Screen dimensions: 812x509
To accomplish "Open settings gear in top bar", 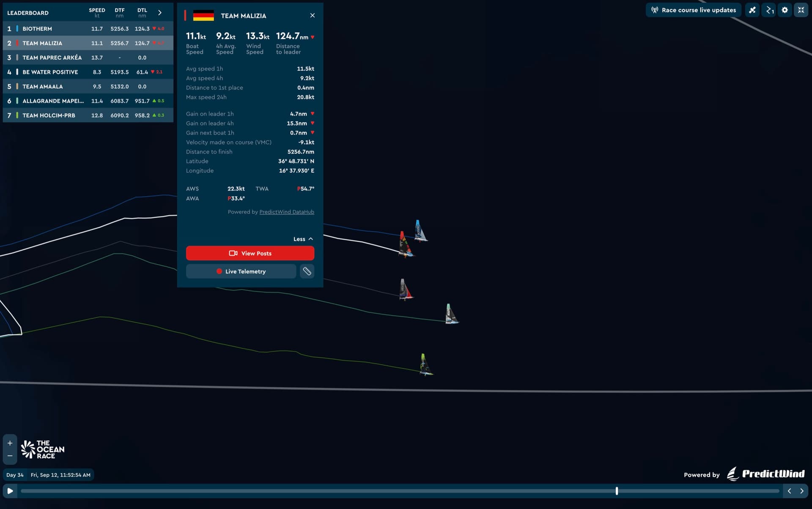I will point(785,10).
